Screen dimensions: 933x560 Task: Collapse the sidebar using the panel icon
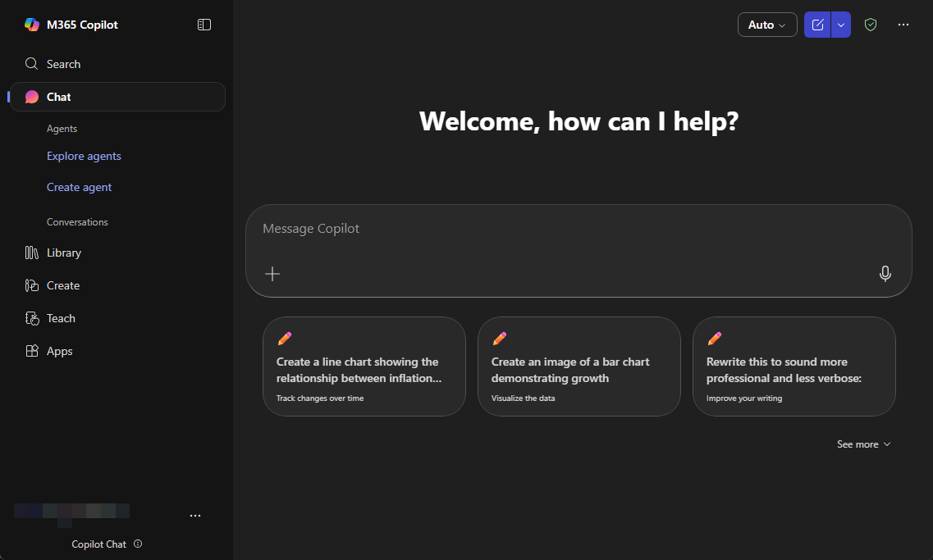[204, 24]
